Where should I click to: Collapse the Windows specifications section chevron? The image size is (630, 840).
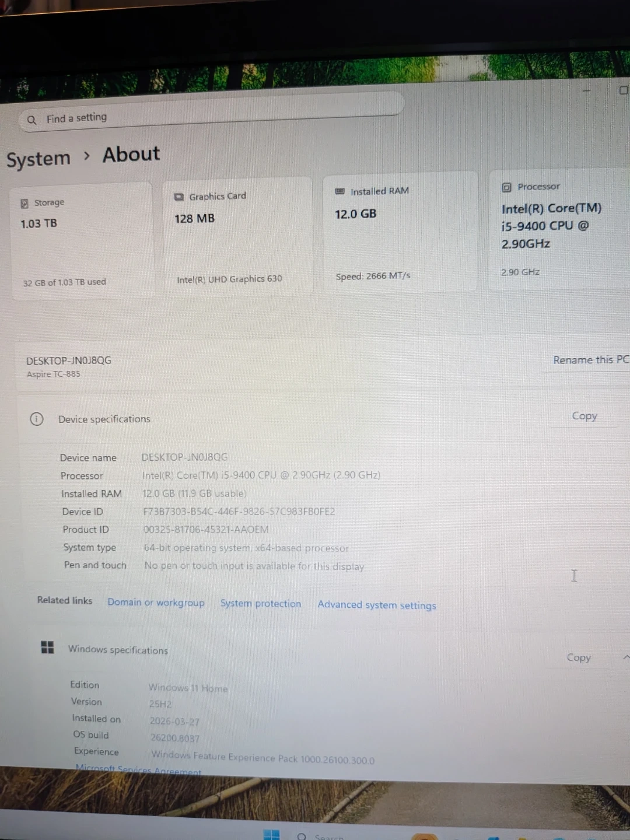[x=625, y=657]
